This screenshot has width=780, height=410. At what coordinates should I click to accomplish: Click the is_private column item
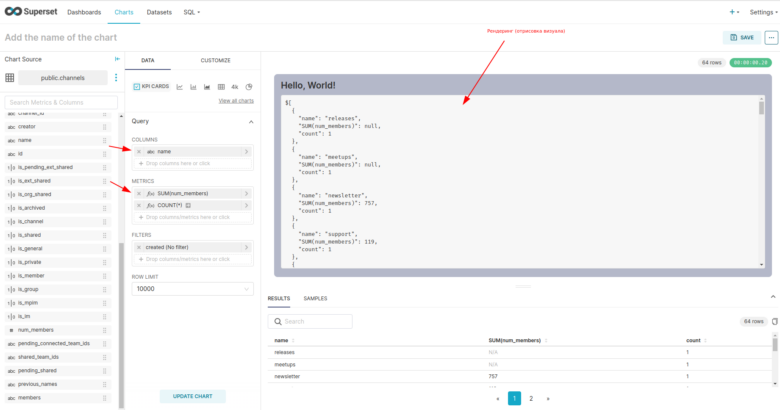[x=57, y=262]
